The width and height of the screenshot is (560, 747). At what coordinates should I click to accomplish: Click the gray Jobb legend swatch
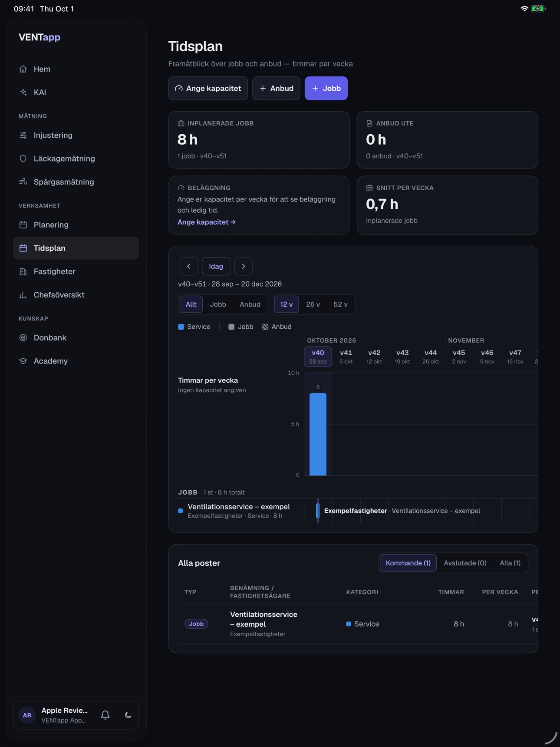click(x=231, y=327)
